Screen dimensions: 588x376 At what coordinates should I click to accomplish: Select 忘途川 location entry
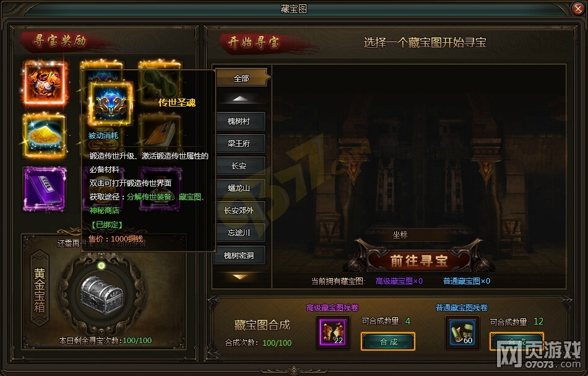tap(240, 233)
